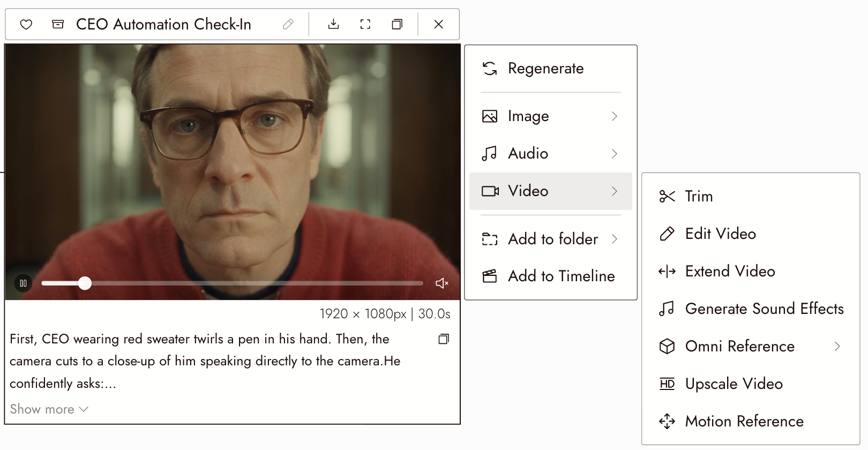
Task: Rename title using the pencil icon
Action: [x=288, y=24]
